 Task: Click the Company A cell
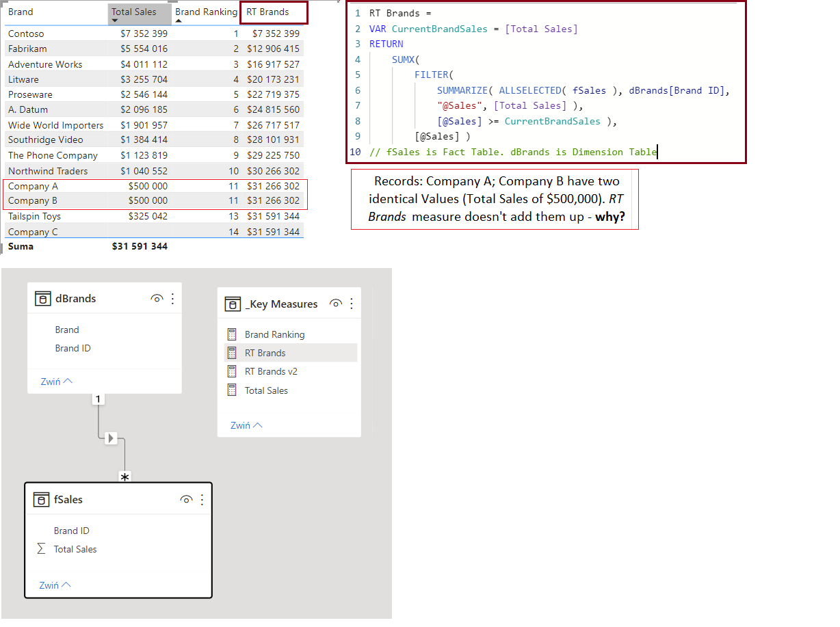click(x=33, y=186)
